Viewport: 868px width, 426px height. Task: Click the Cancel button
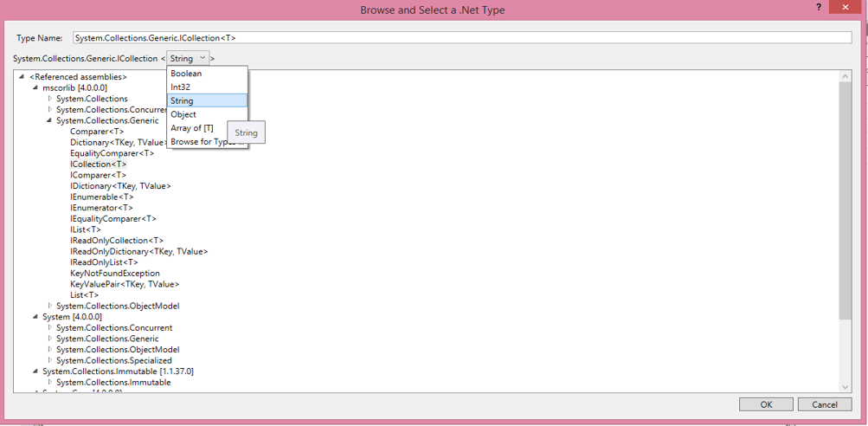(824, 404)
